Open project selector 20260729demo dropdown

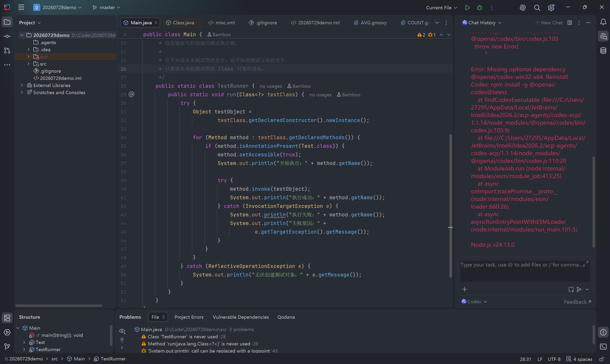pyautogui.click(x=58, y=7)
